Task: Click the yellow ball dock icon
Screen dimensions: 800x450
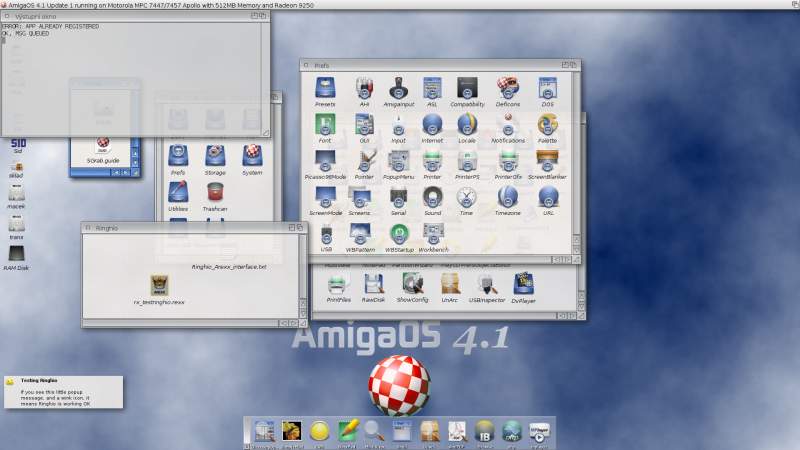Action: [x=319, y=432]
